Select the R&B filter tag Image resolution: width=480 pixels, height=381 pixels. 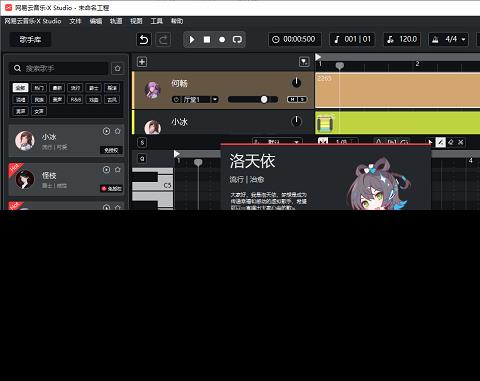pos(75,99)
